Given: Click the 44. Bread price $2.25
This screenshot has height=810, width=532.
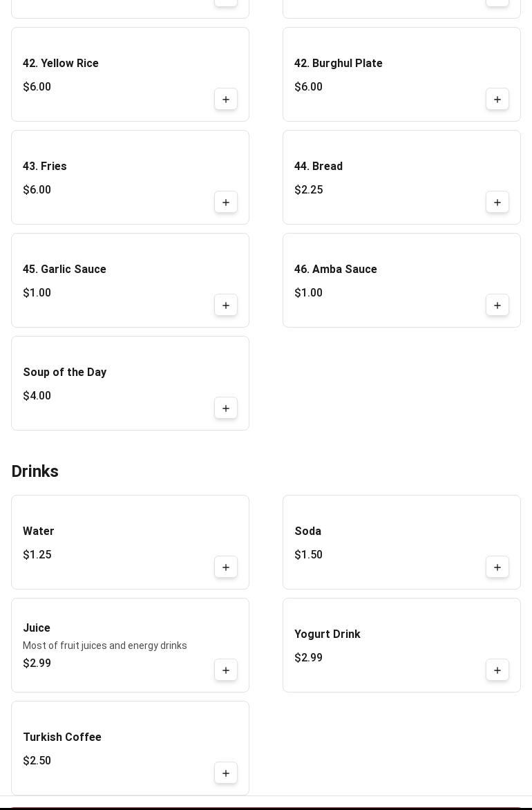Looking at the screenshot, I should 309,190.
